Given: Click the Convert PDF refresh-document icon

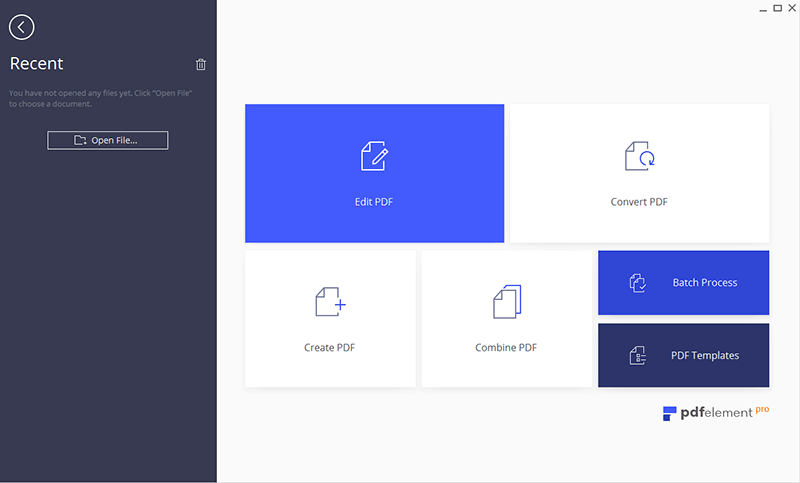Looking at the screenshot, I should click(640, 156).
